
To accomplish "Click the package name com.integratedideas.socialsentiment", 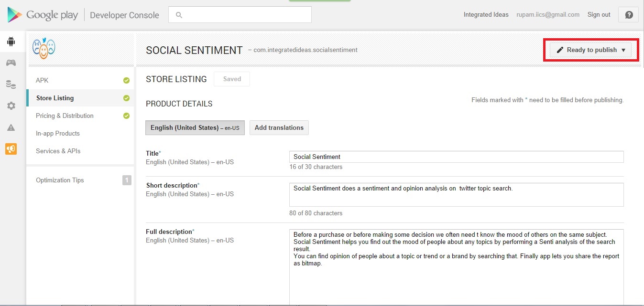I will click(306, 50).
